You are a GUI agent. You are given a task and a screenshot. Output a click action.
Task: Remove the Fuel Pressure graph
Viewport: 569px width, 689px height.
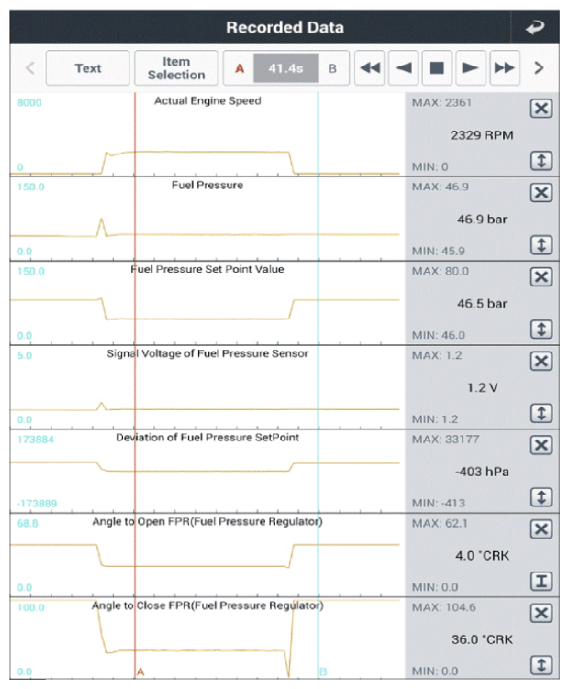click(541, 192)
